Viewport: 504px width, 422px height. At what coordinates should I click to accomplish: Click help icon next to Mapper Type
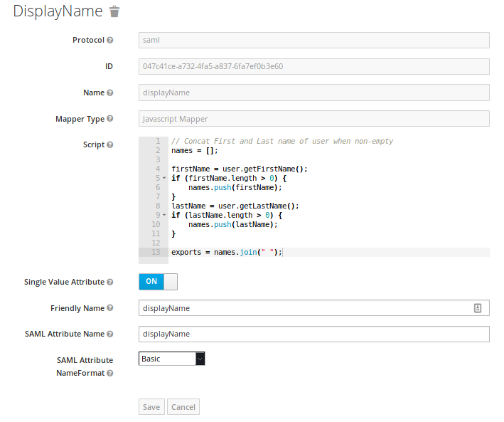coord(110,120)
